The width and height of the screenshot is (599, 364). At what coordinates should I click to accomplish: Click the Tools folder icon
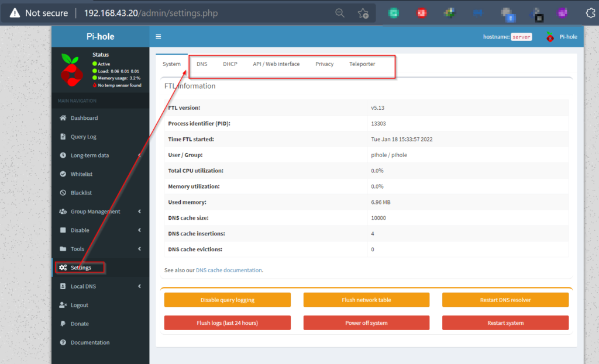[x=63, y=249]
